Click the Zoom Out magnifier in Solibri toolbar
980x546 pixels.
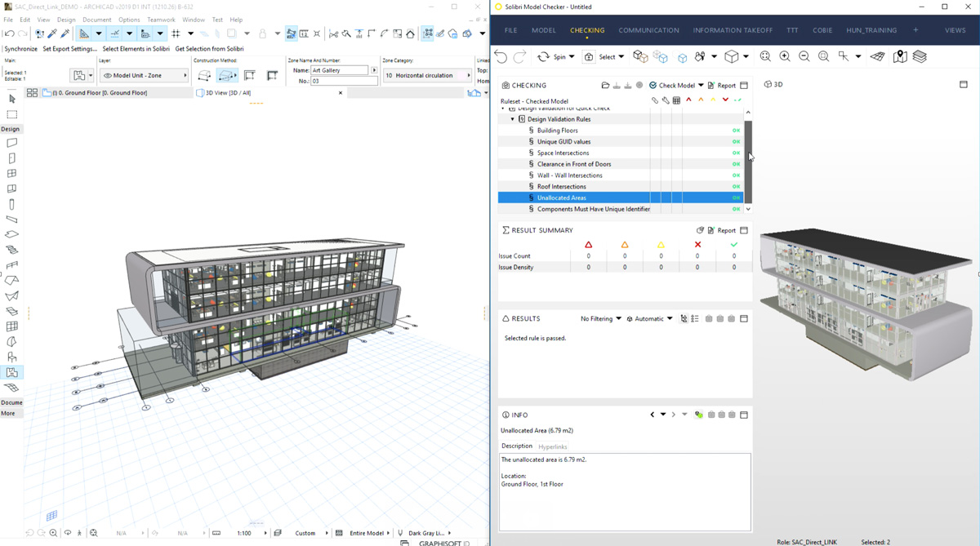[804, 56]
